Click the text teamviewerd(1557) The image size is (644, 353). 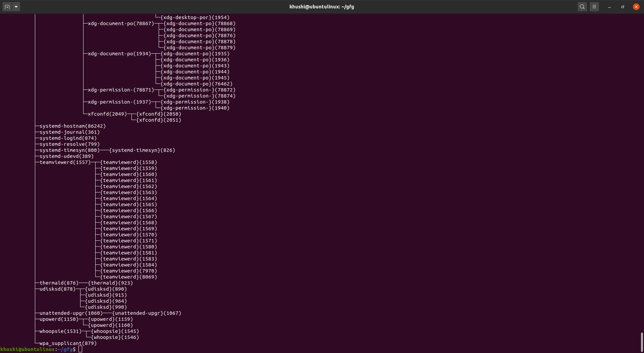coord(65,162)
